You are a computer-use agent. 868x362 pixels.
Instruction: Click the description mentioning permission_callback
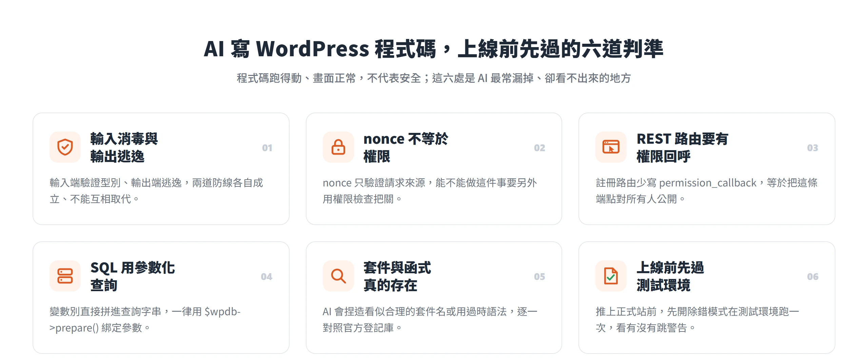(707, 191)
